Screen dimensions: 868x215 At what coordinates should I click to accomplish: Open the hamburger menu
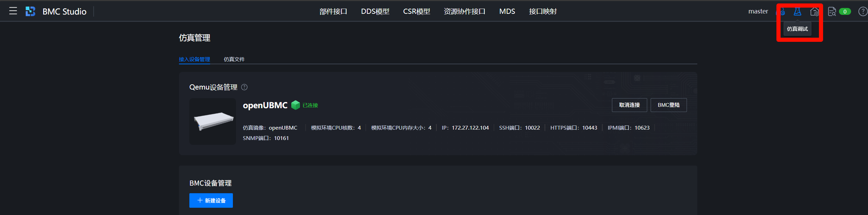(x=13, y=11)
